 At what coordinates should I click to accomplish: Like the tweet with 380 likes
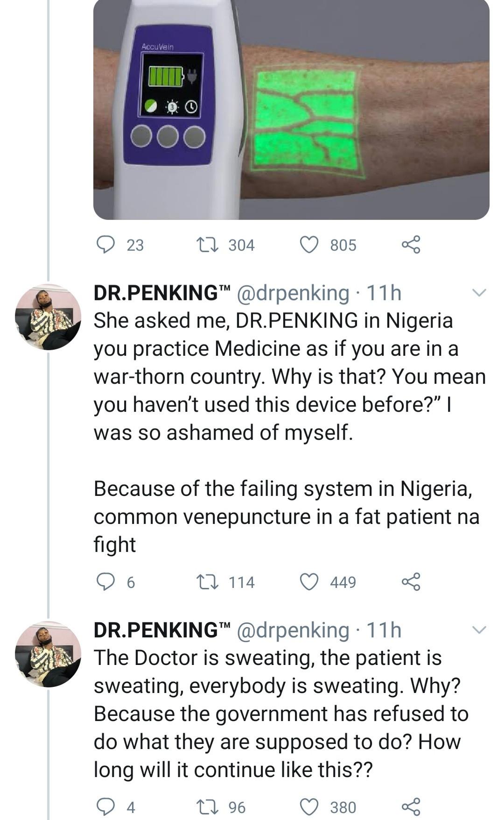click(309, 806)
